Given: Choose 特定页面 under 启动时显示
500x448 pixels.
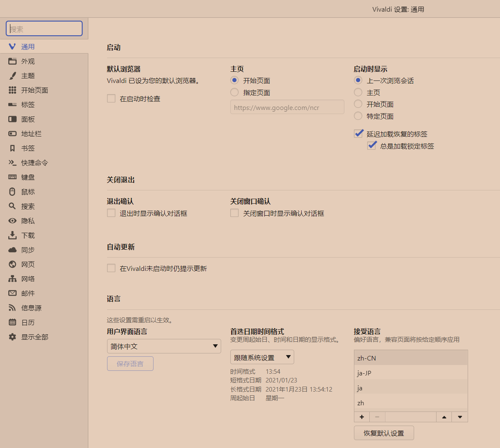Looking at the screenshot, I should tap(358, 116).
